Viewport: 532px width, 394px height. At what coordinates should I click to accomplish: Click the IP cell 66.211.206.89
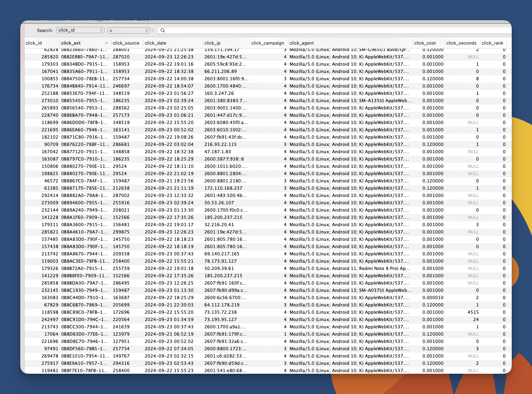point(221,71)
